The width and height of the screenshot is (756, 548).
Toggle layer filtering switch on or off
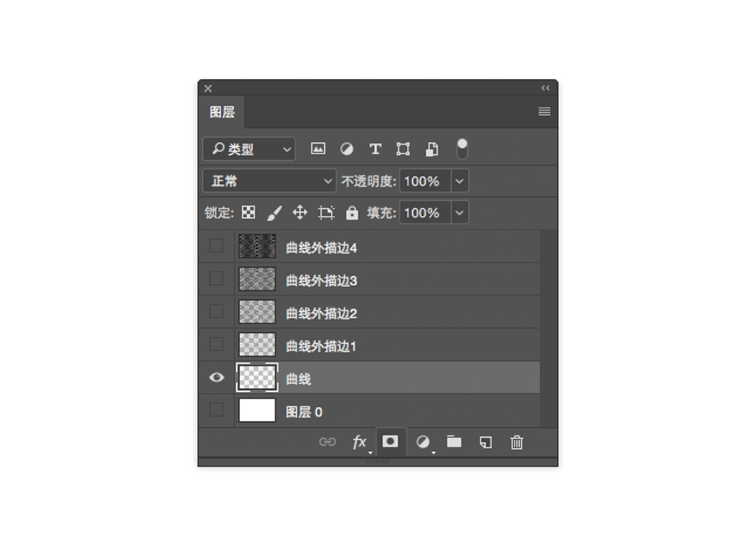[x=462, y=149]
